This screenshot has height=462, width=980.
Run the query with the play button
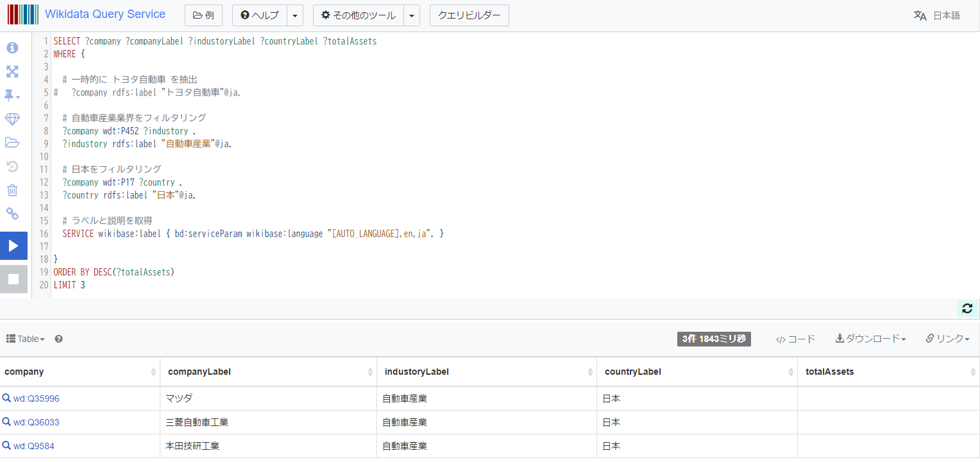point(13,246)
